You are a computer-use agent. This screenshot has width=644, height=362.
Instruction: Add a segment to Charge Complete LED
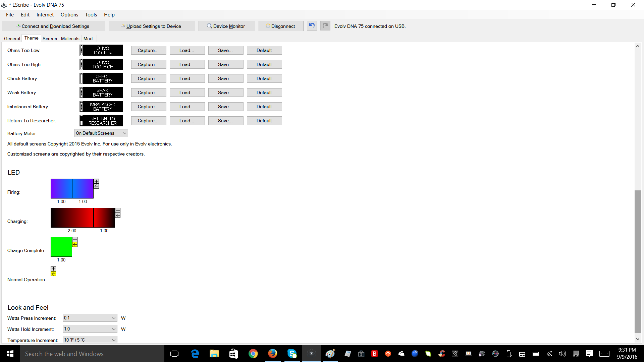[75, 240]
